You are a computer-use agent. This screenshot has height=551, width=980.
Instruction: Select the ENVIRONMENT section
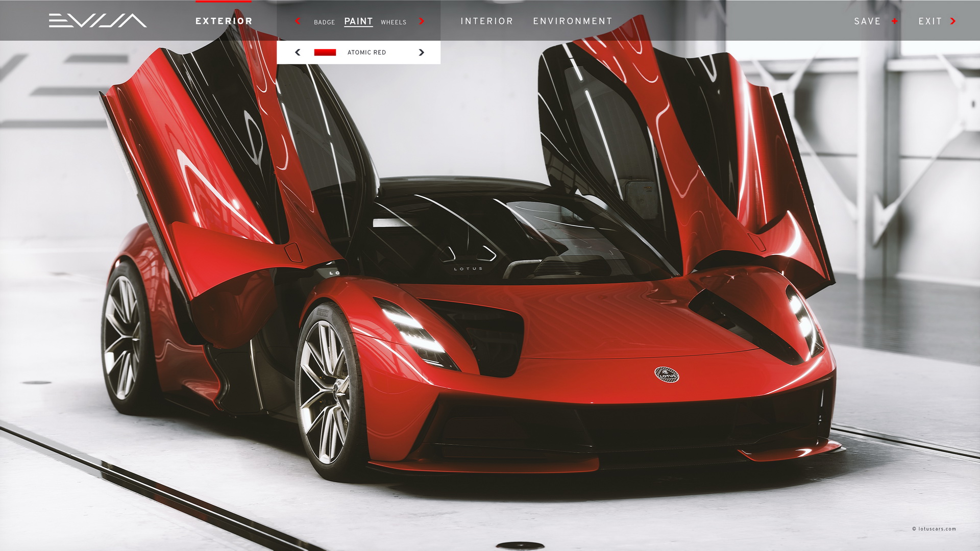click(572, 21)
